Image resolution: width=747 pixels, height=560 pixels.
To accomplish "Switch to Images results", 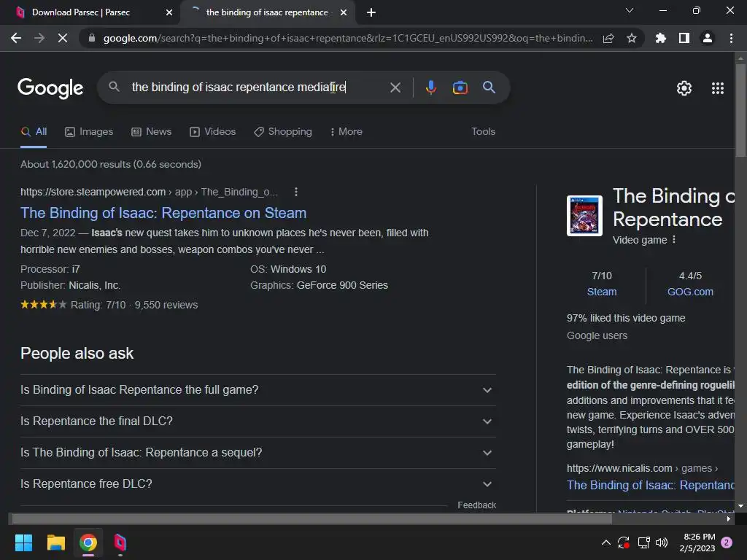I will click(x=89, y=132).
